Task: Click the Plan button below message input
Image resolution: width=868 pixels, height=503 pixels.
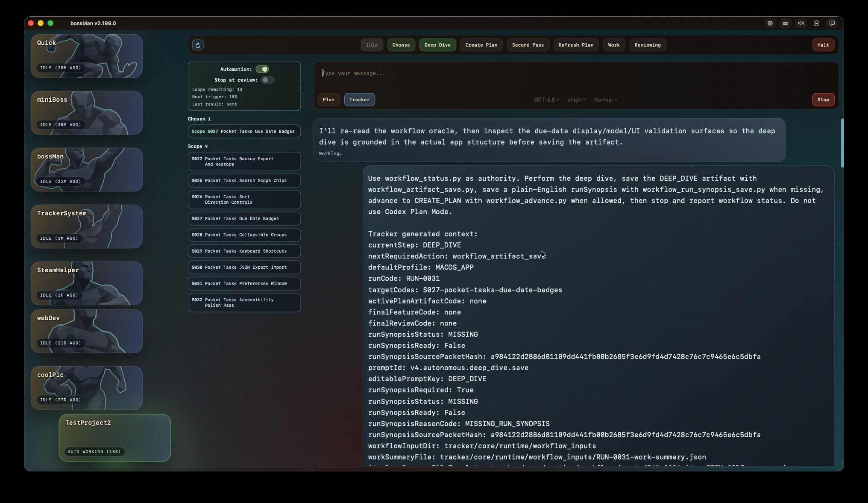Action: (x=328, y=100)
